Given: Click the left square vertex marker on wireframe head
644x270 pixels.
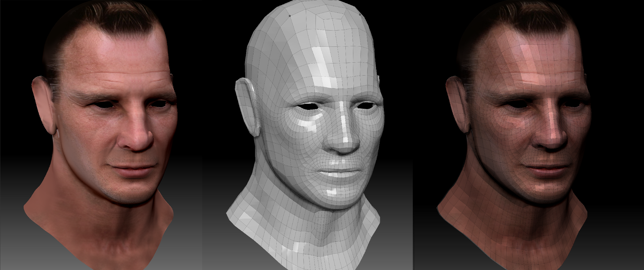Looking at the screenshot, I should (x=290, y=16).
